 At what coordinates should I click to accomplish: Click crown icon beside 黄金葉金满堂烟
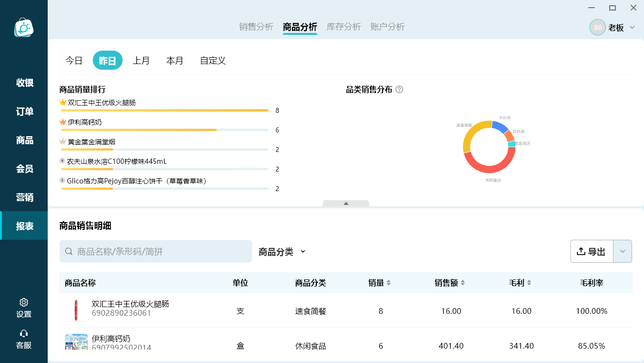click(x=62, y=141)
